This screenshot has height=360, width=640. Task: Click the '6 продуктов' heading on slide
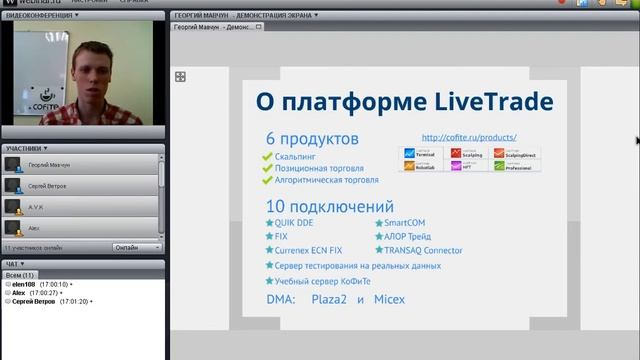tap(312, 139)
